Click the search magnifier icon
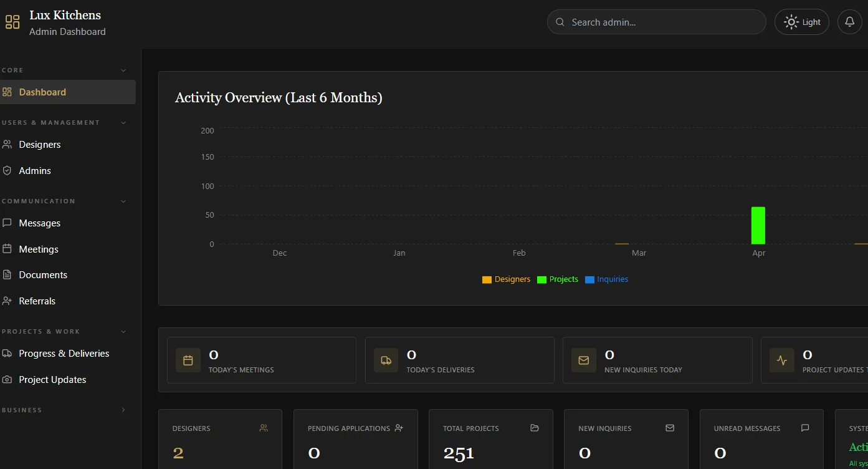Viewport: 868px width, 469px height. pos(560,22)
